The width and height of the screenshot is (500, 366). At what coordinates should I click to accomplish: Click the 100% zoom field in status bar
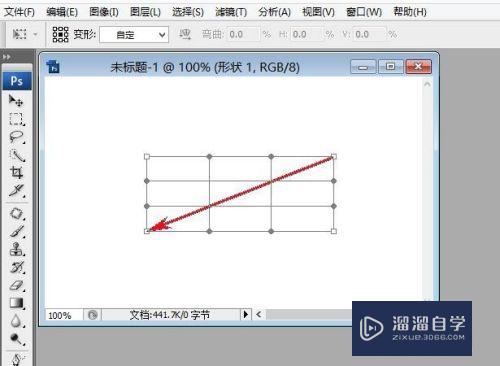(x=64, y=315)
